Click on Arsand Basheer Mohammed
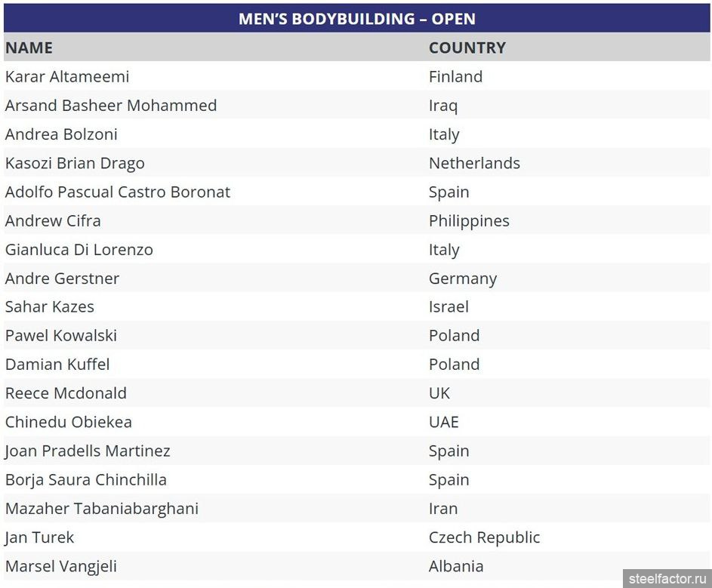 point(111,105)
